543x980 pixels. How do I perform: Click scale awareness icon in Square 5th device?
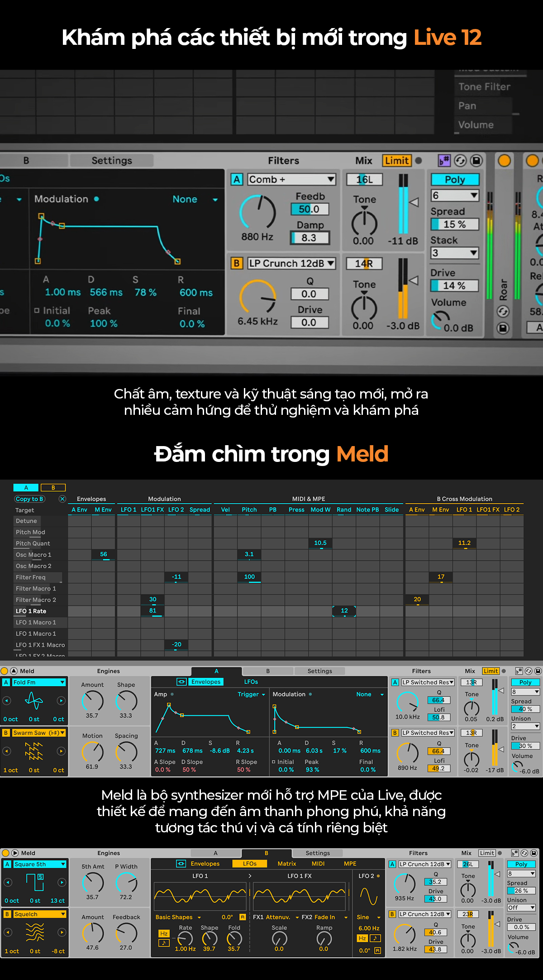[x=515, y=853]
